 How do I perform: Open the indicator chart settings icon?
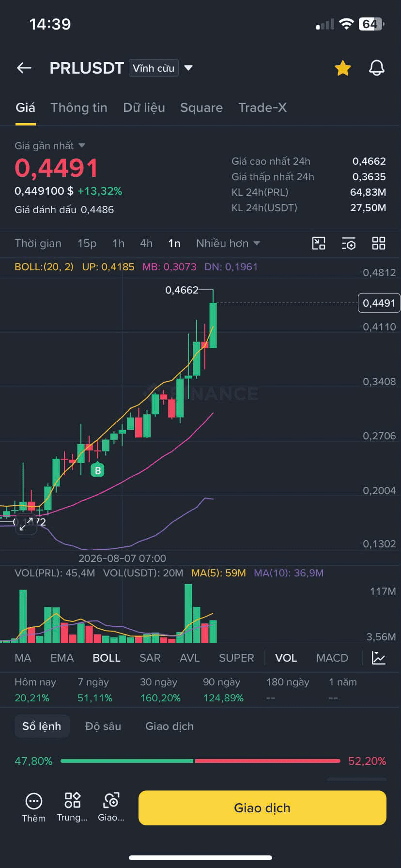click(x=379, y=658)
